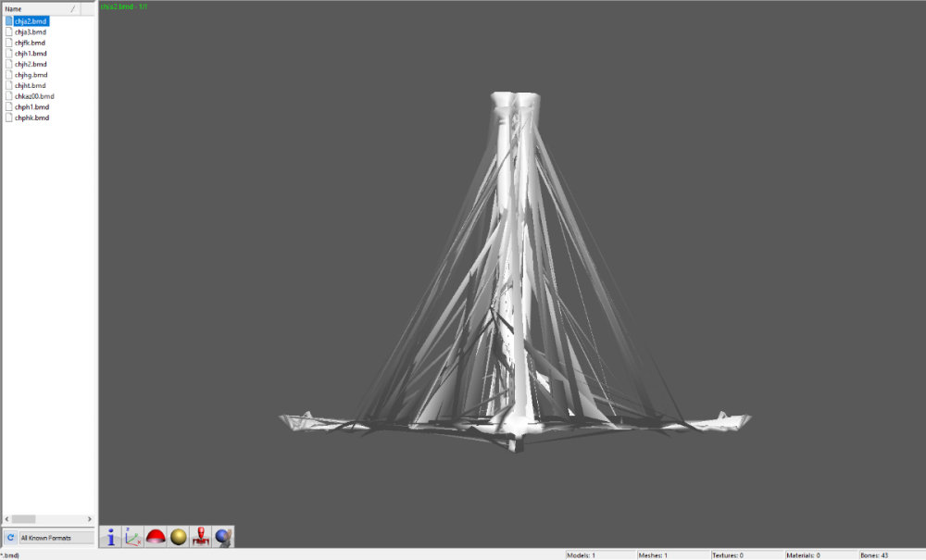The width and height of the screenshot is (926, 560).
Task: Click the horizontal scrollbar thumb
Action: pos(23,519)
